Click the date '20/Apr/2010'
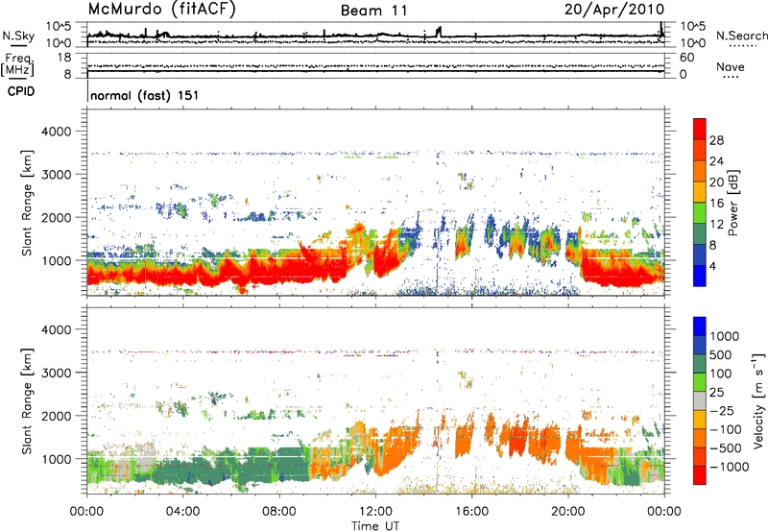The image size is (768, 532). 614,10
